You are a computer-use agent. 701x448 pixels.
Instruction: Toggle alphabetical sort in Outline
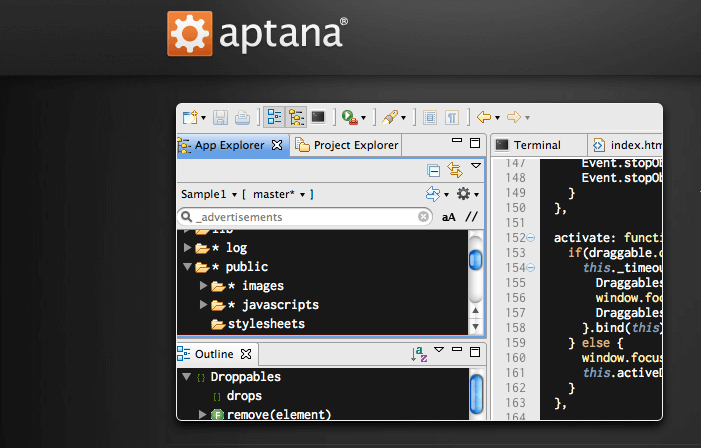pos(419,354)
